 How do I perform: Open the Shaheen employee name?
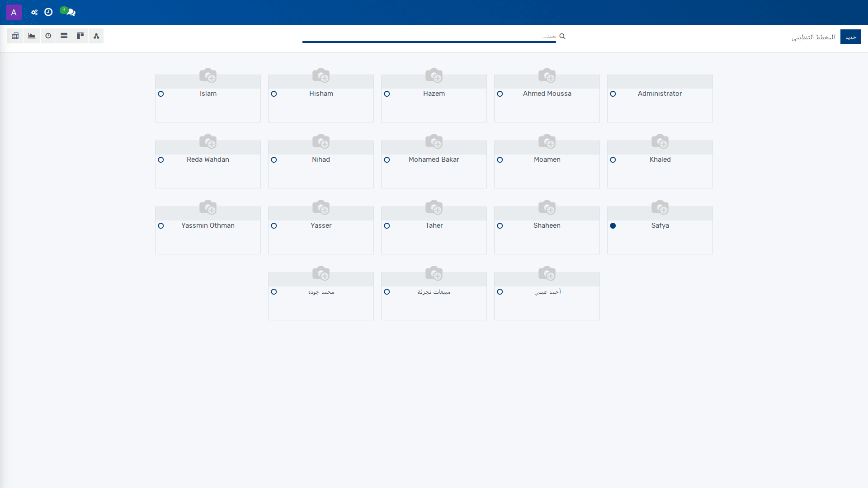547,225
